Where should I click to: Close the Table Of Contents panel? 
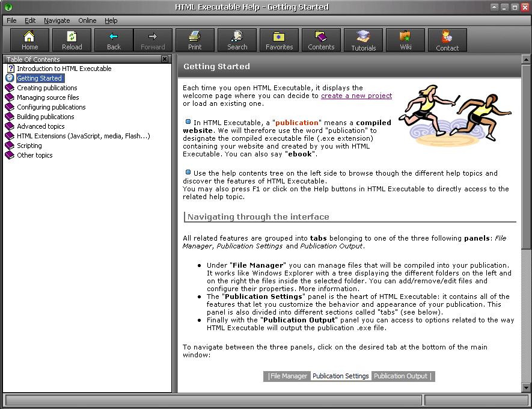click(x=165, y=59)
